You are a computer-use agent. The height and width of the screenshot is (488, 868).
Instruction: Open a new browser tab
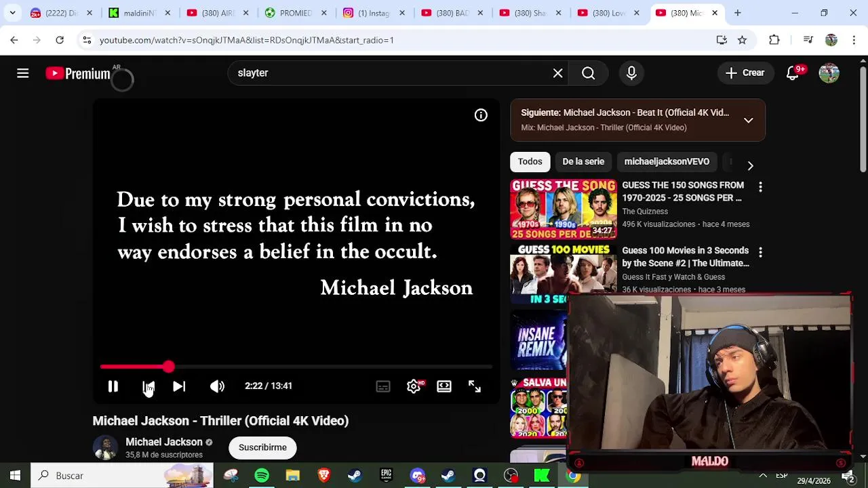click(x=737, y=13)
